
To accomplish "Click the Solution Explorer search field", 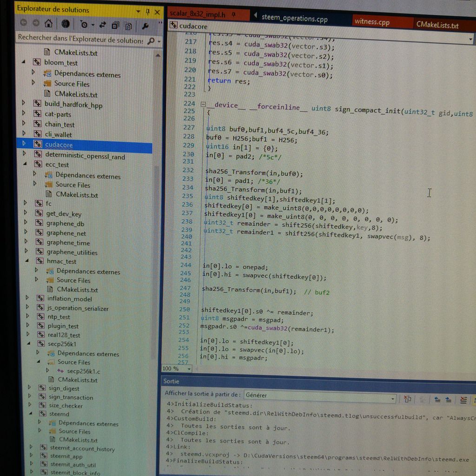I will coord(79,40).
